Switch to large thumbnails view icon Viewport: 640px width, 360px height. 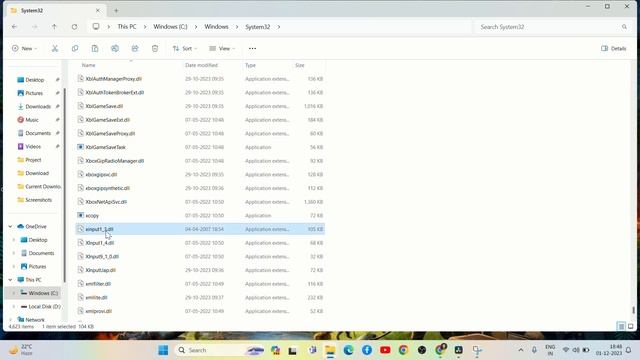click(631, 326)
